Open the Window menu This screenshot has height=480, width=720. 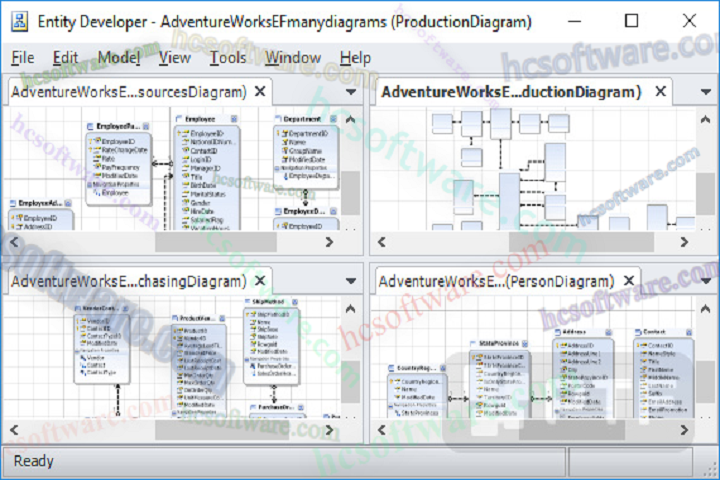(293, 58)
